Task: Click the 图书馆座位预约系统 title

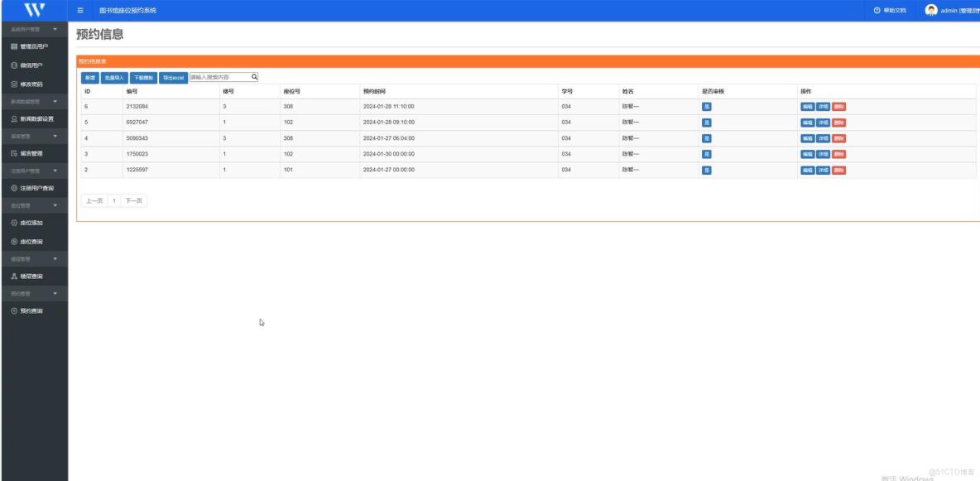Action: 128,11
